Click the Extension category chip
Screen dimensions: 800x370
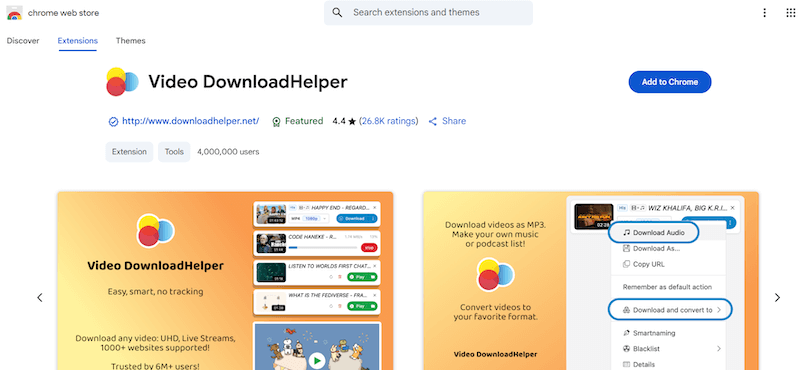click(129, 152)
